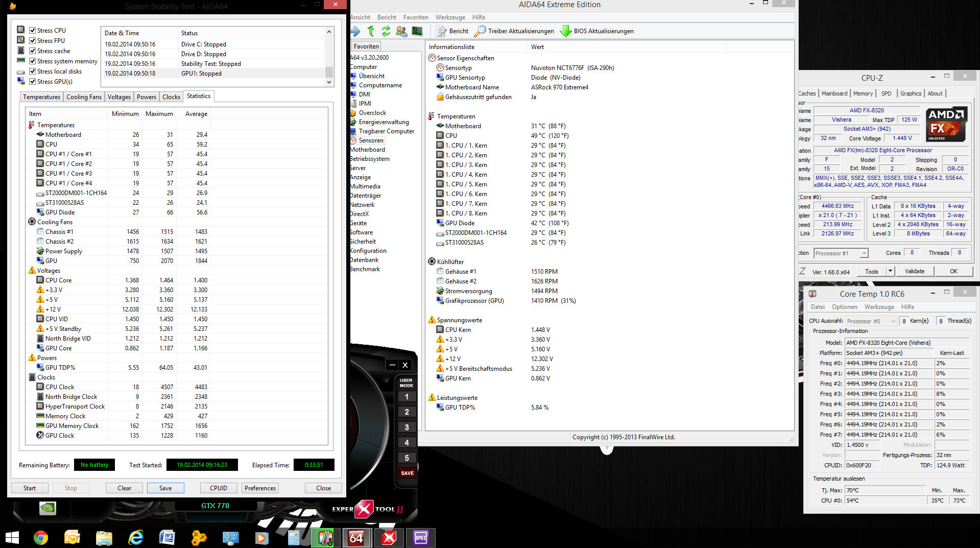Toggle the Stress local disks checkbox
The width and height of the screenshot is (980, 548).
pos(33,72)
